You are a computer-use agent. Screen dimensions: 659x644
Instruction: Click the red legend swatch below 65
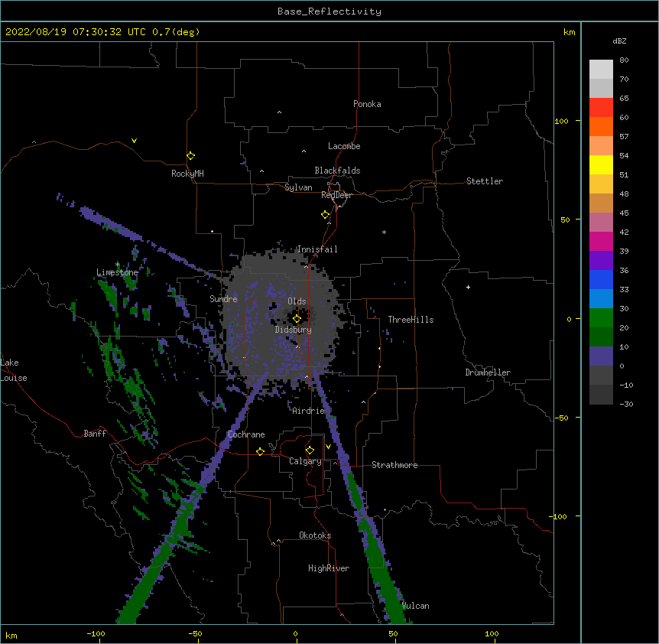point(601,108)
